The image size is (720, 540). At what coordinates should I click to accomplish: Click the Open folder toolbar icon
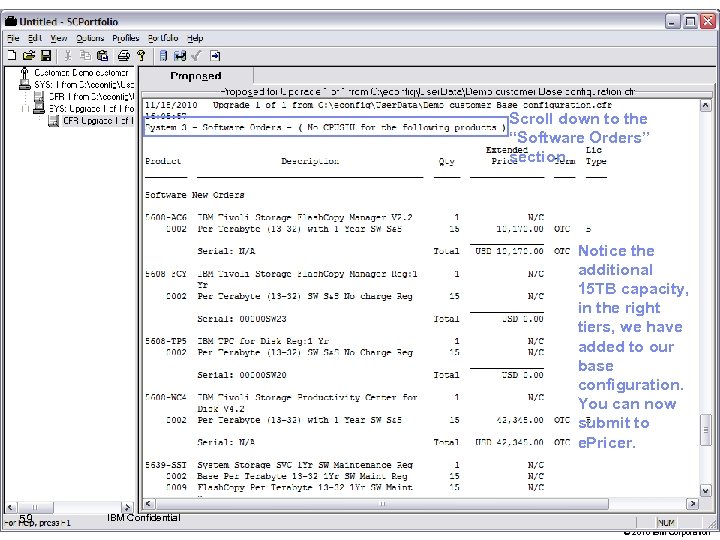click(x=29, y=56)
